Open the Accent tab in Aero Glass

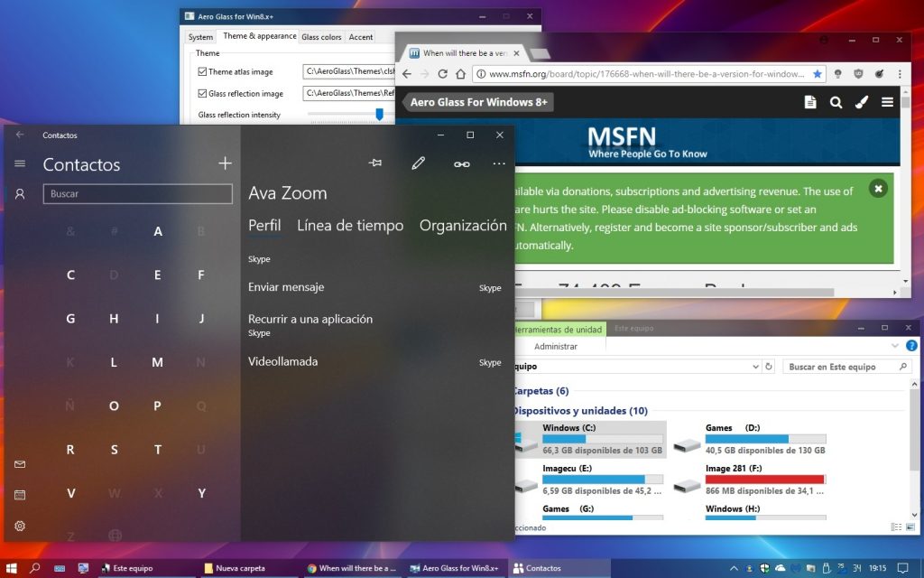(361, 36)
